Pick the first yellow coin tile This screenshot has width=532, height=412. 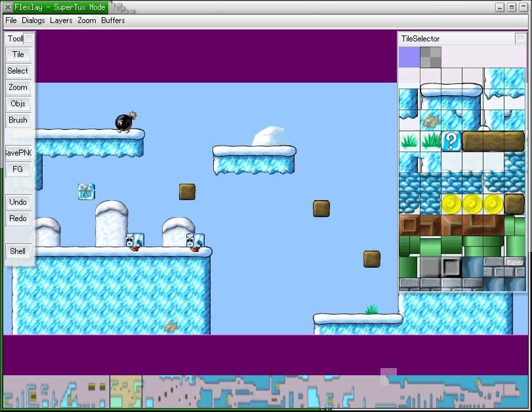451,204
